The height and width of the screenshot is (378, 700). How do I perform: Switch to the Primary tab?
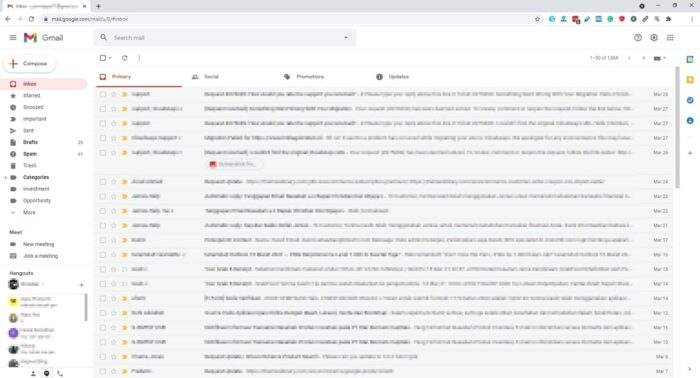139,77
